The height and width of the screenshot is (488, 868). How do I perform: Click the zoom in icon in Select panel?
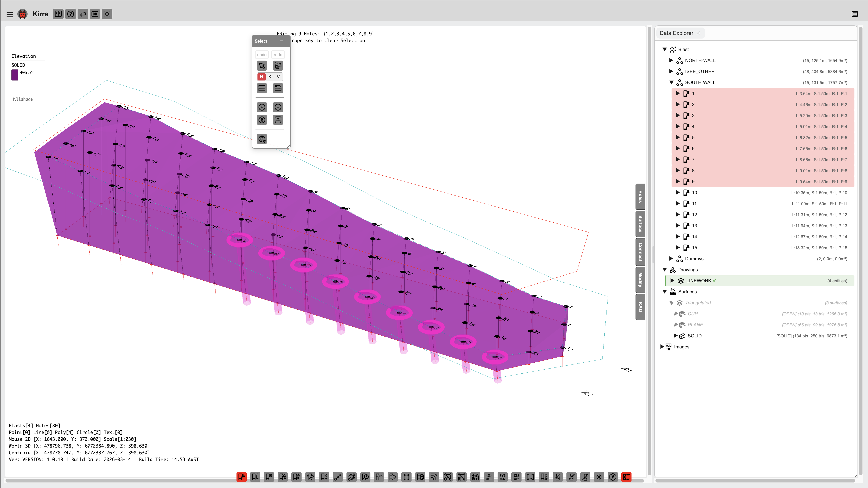point(262,107)
